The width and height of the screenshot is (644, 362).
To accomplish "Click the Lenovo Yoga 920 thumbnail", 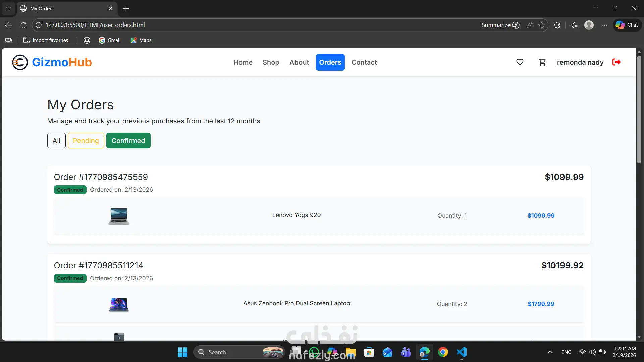I will (x=119, y=216).
